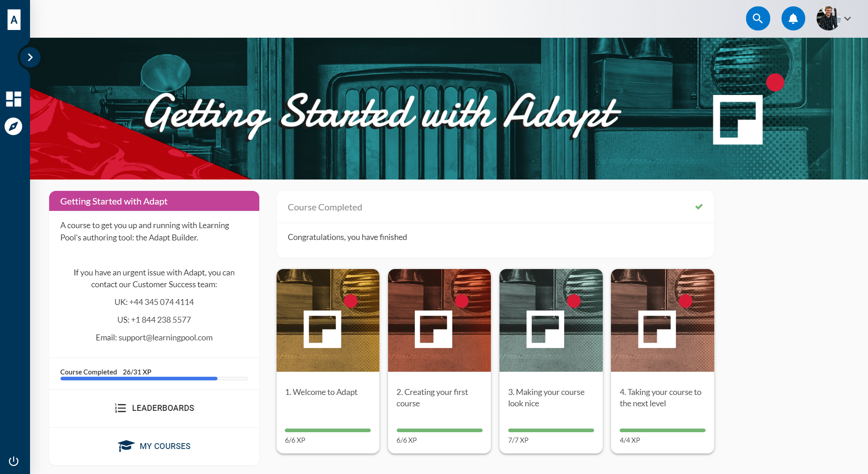Click the graduation cap My Courses icon
868x474 pixels.
pos(126,446)
